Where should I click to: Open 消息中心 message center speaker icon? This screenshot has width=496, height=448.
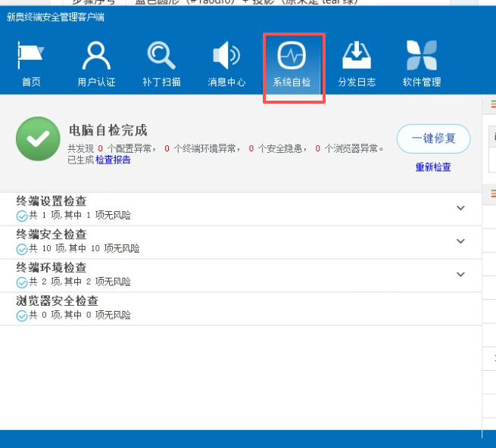pos(226,55)
